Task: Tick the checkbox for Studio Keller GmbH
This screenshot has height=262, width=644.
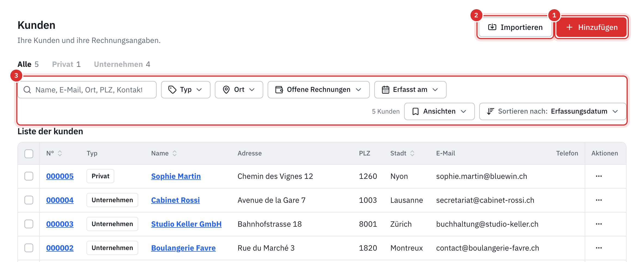Action: [x=29, y=224]
